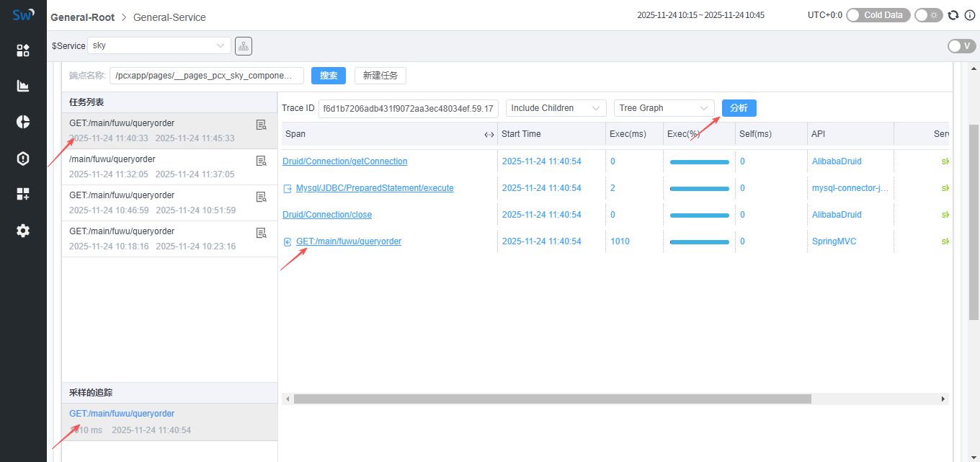
Task: Open the $Service dropdown showing sky
Action: click(x=159, y=45)
